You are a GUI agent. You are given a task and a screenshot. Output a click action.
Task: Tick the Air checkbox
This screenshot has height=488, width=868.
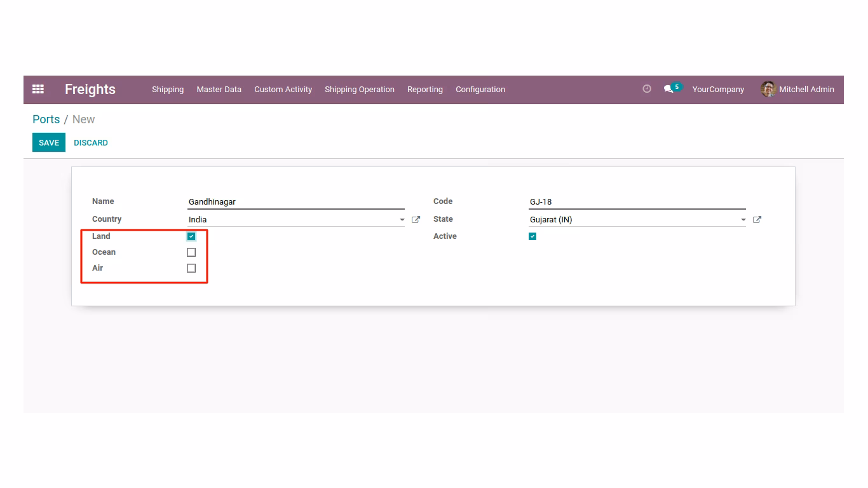tap(191, 268)
